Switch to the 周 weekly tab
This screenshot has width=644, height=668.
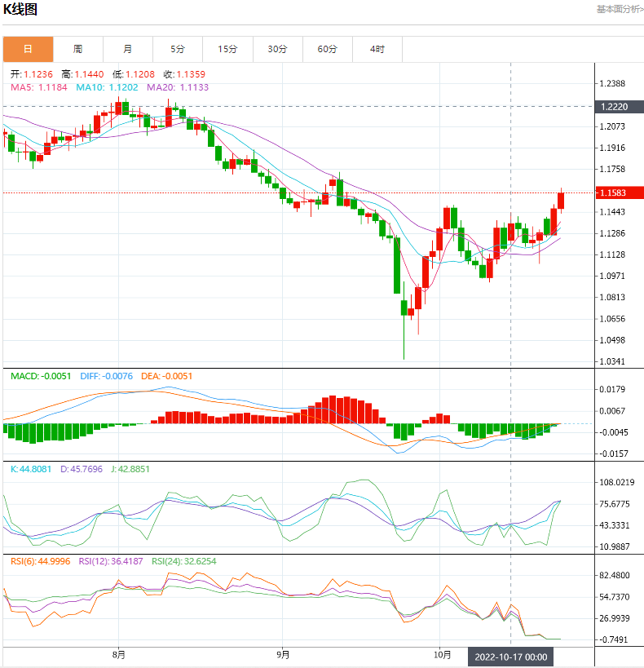pyautogui.click(x=78, y=50)
